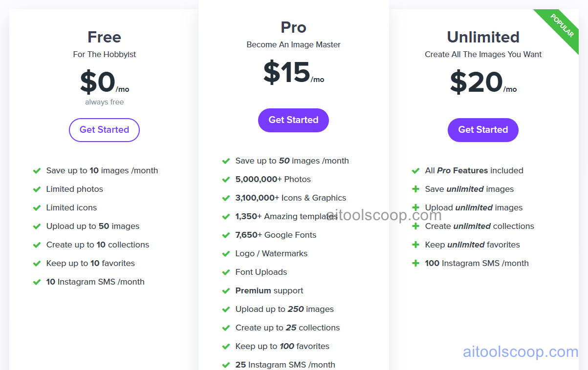Click the checkmark next to 'Font Uploads'
This screenshot has width=588, height=370.
(226, 272)
